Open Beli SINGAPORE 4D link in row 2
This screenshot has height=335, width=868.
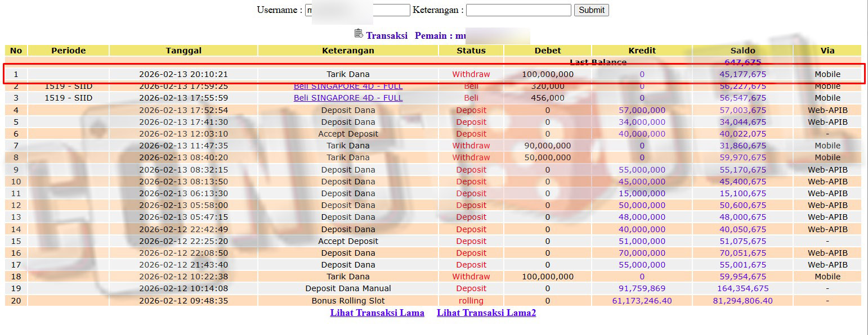click(348, 87)
